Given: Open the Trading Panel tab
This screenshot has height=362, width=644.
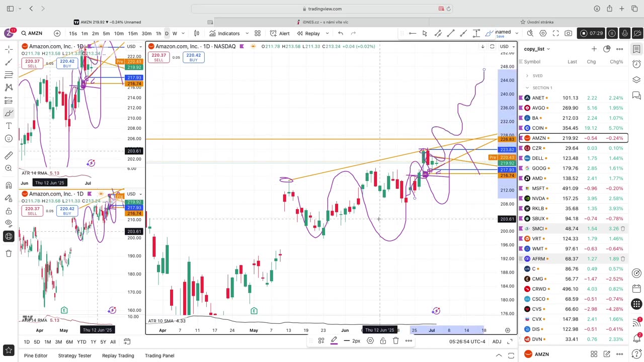Looking at the screenshot, I should point(159,355).
